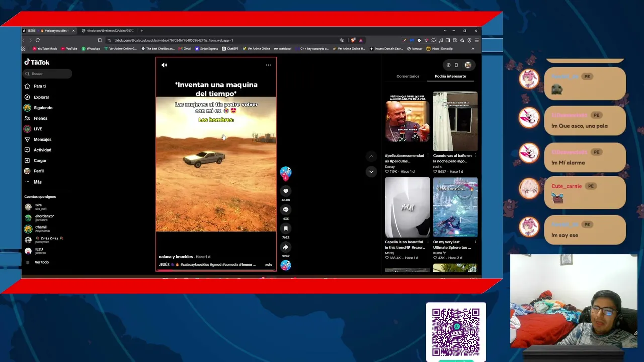Screen dimensions: 644x362
Task: Click the phone icon in the top-right pill
Action: pyautogui.click(x=456, y=65)
